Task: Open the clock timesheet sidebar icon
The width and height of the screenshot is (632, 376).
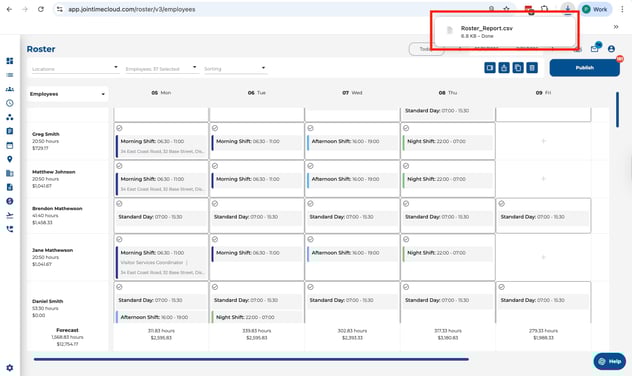Action: pos(10,103)
